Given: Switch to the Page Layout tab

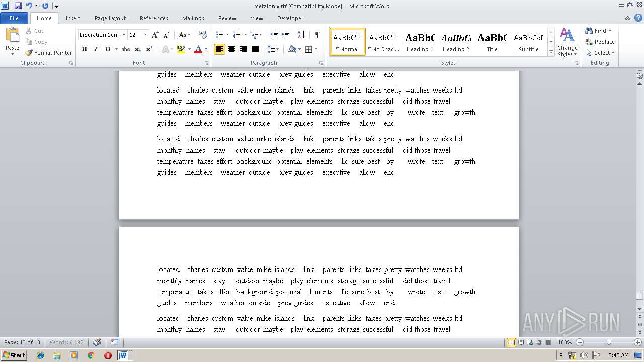Looking at the screenshot, I should click(110, 18).
